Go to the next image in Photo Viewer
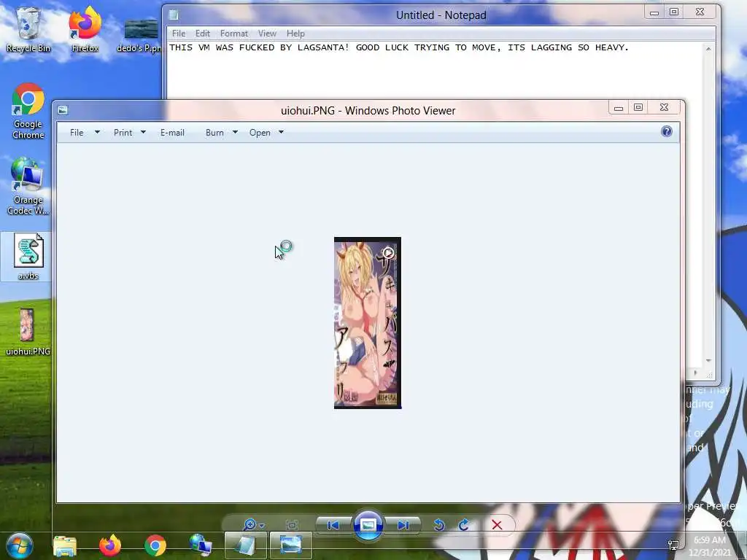 (403, 525)
